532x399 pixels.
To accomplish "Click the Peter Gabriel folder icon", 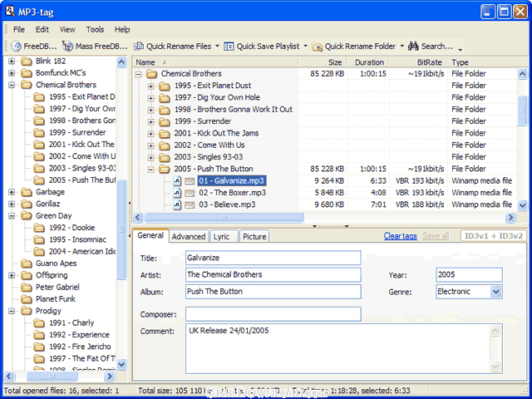I will point(26,287).
